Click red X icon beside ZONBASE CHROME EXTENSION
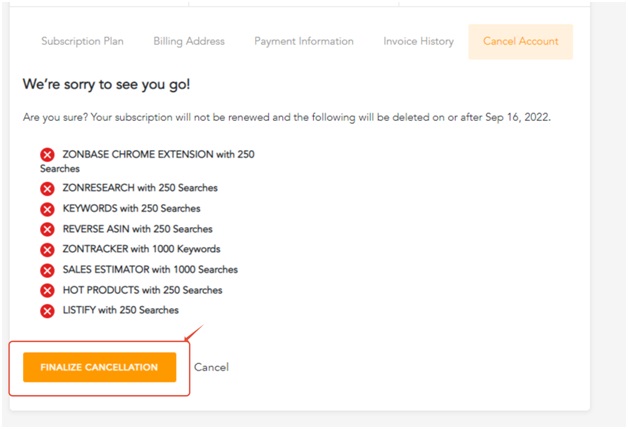Image resolution: width=628 pixels, height=429 pixels. tap(47, 154)
